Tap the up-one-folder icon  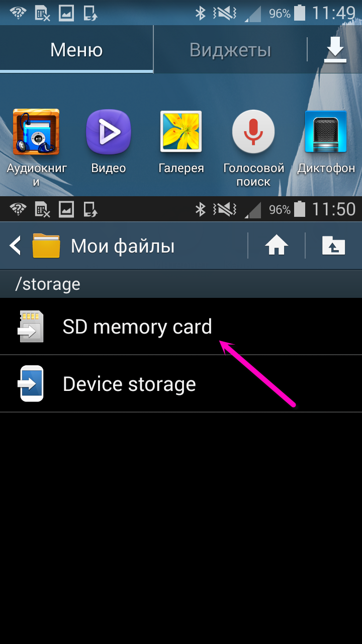pos(334,246)
